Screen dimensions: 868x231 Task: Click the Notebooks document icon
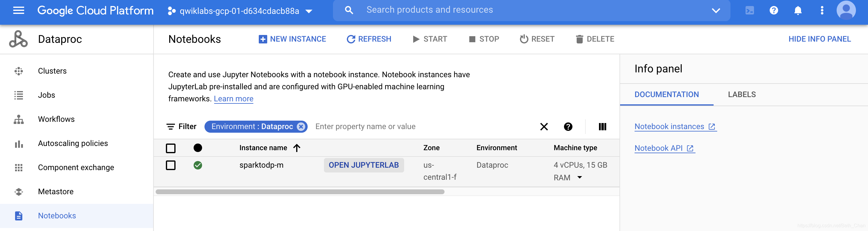19,216
